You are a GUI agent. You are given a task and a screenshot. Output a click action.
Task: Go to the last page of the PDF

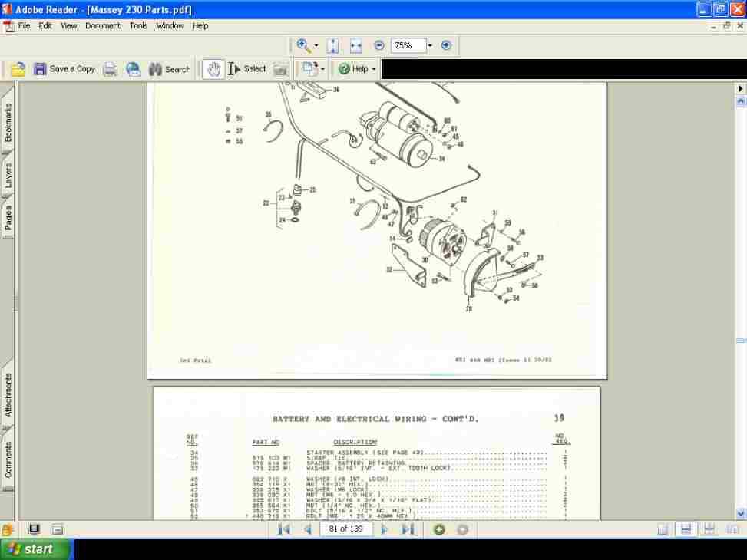[x=408, y=529]
